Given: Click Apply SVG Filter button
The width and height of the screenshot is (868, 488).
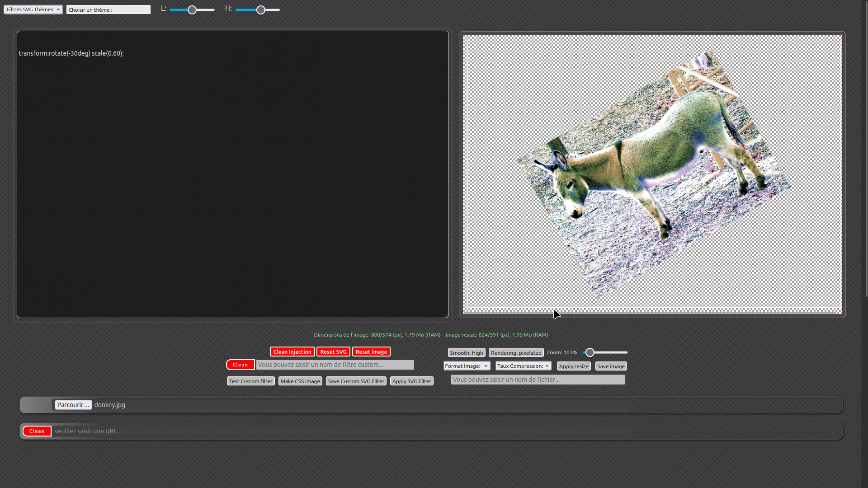Looking at the screenshot, I should click(x=411, y=381).
